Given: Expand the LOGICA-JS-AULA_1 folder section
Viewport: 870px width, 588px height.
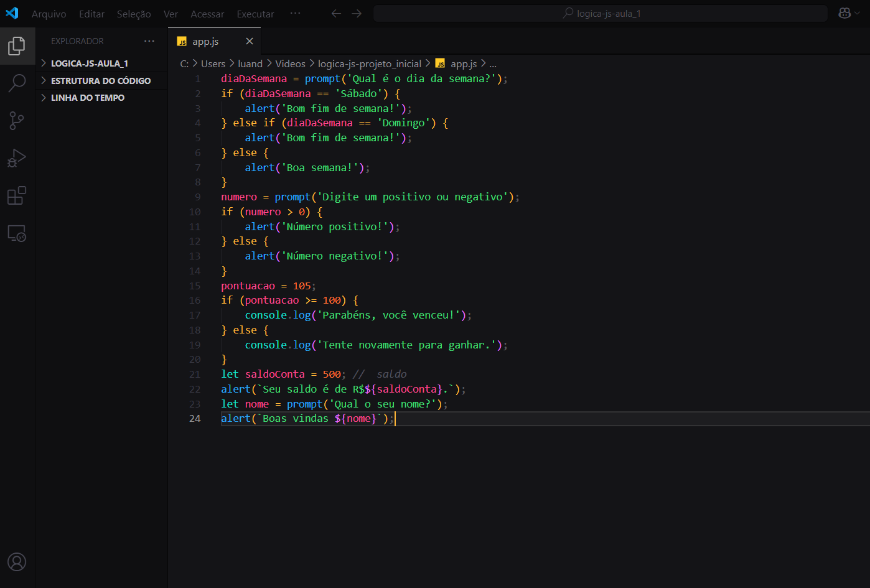Looking at the screenshot, I should click(102, 63).
